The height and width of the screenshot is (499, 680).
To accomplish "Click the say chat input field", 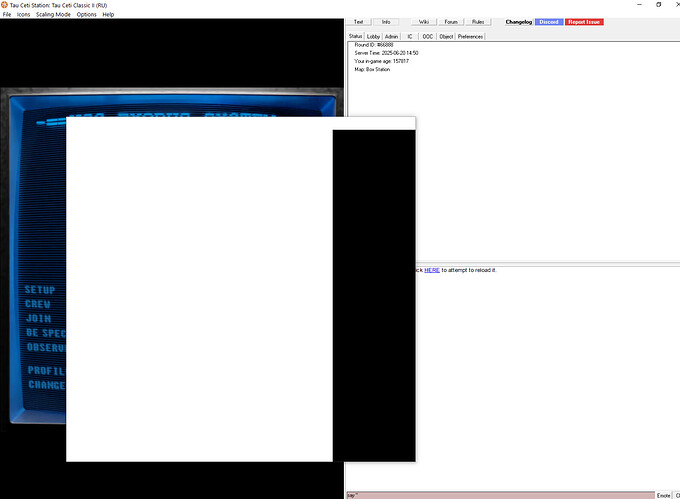I will [x=500, y=494].
